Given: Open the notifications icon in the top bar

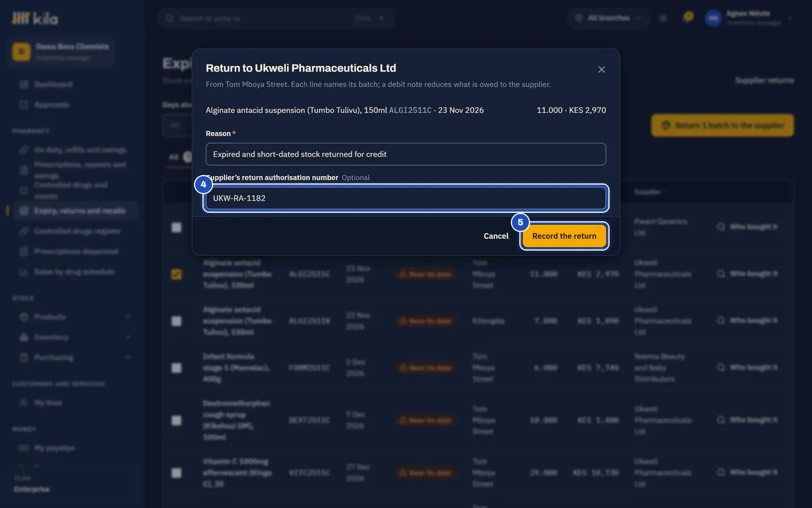Looking at the screenshot, I should pyautogui.click(x=688, y=18).
